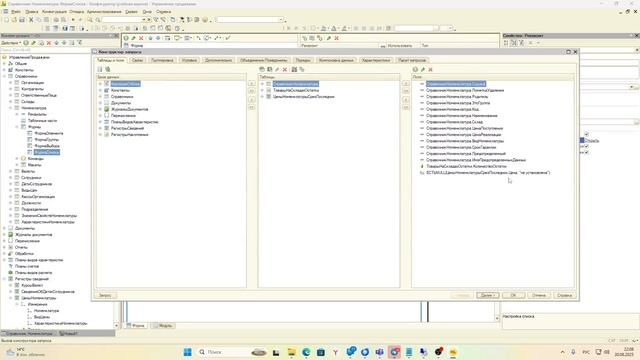Open File Explorer from the taskbar
Screen dimensions: 640x360
291,352
